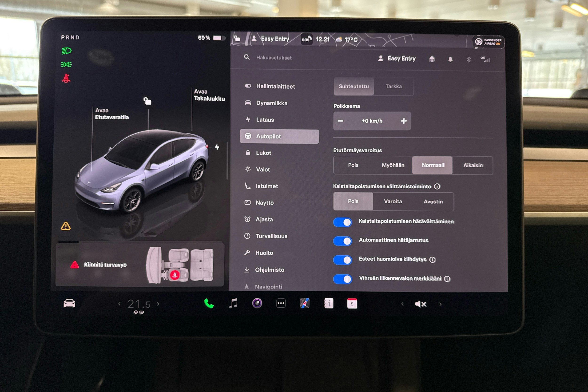The width and height of the screenshot is (588, 392).
Task: Open the three-dots app launcher
Action: pos(281,303)
